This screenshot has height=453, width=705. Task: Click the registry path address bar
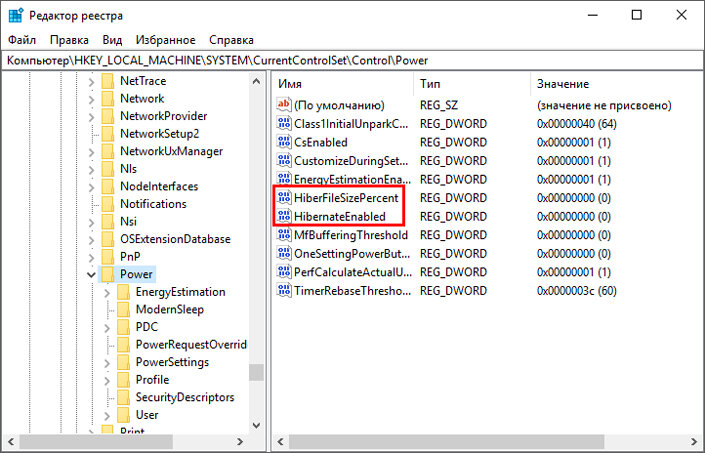pyautogui.click(x=352, y=61)
